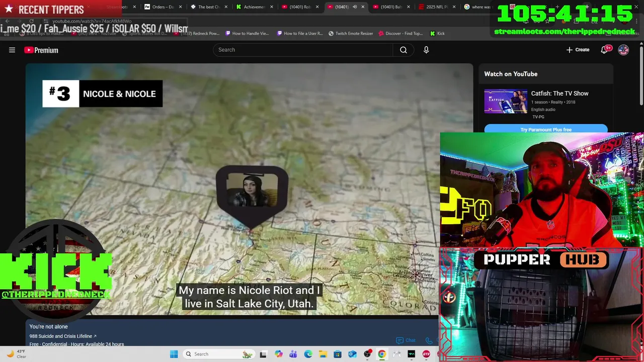The image size is (644, 362).
Task: Click the Chat lifeline option
Action: click(406, 340)
